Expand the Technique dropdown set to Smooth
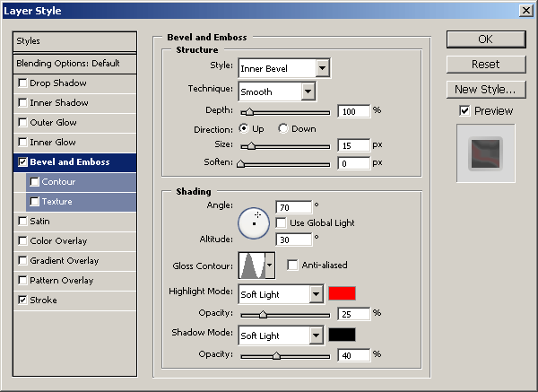538x392 pixels. tap(308, 91)
